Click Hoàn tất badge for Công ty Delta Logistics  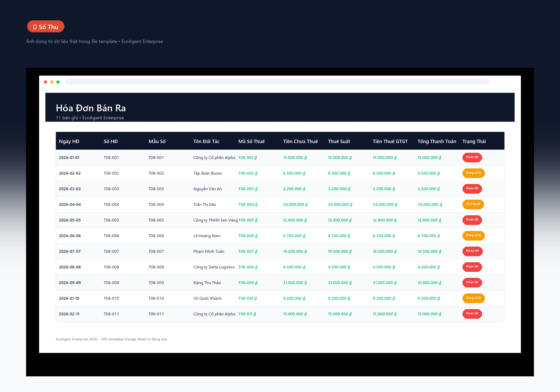point(472,267)
